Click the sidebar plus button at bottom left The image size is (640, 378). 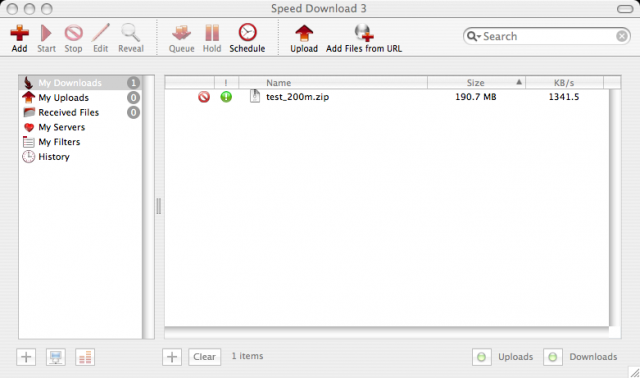26,357
